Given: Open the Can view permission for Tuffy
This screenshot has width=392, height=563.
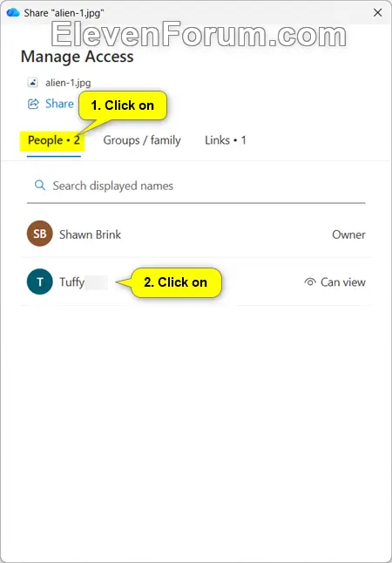Looking at the screenshot, I should (335, 282).
